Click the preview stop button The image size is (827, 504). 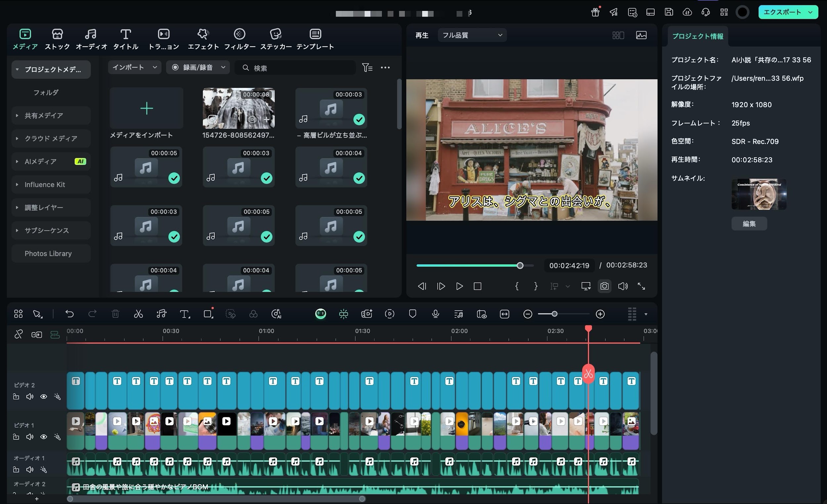pyautogui.click(x=477, y=286)
